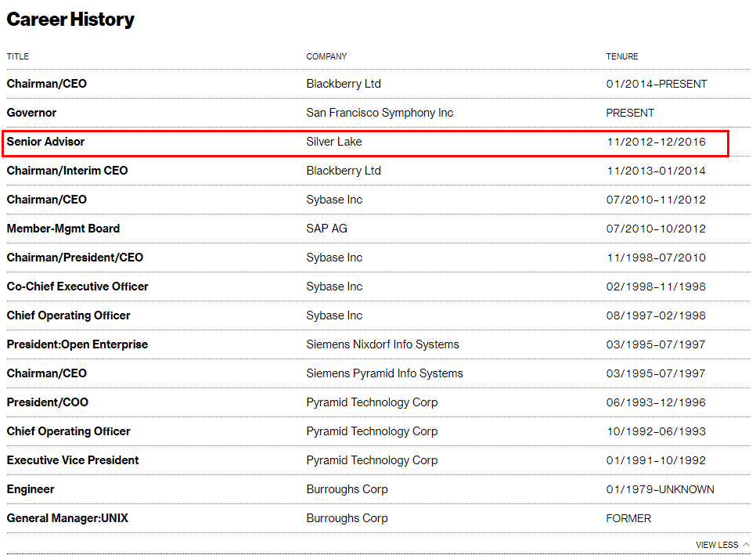This screenshot has height=555, width=756.
Task: Click the Silver Lake company name
Action: click(334, 142)
